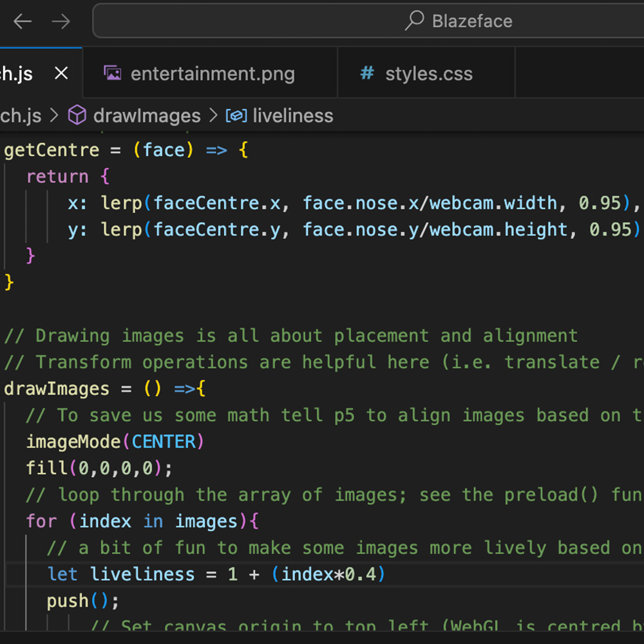The image size is (644, 644).
Task: Open the drawImages breadcrumb dropdown
Action: pos(147,115)
